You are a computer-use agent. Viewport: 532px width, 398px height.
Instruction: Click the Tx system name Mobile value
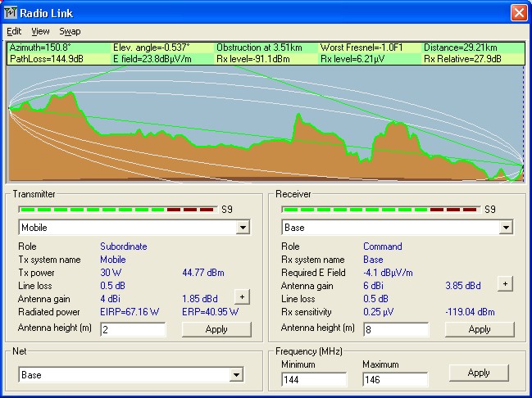113,260
